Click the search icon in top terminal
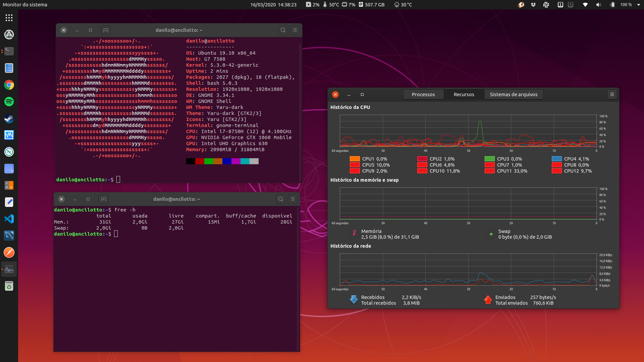Viewport: 644px width, 362px height. (x=283, y=30)
